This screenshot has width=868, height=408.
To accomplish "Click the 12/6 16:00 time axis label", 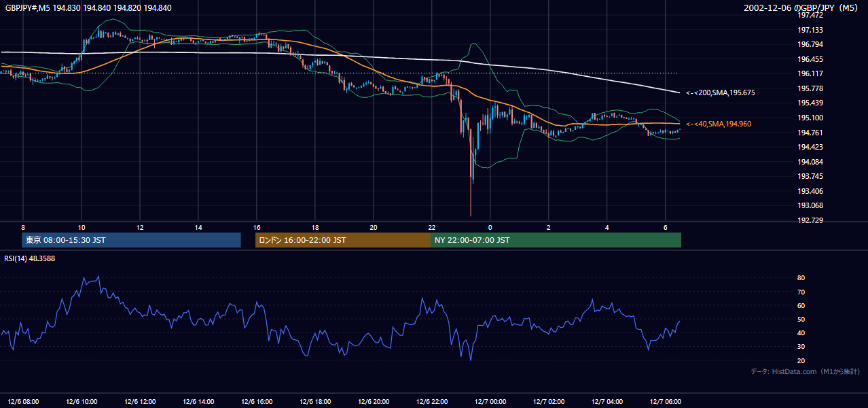I will pyautogui.click(x=257, y=401).
